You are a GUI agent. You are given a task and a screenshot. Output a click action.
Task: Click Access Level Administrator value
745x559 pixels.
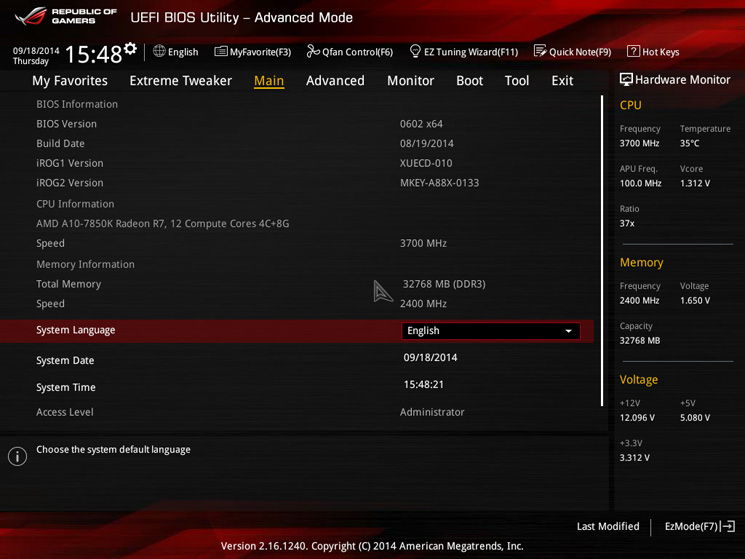click(x=432, y=412)
